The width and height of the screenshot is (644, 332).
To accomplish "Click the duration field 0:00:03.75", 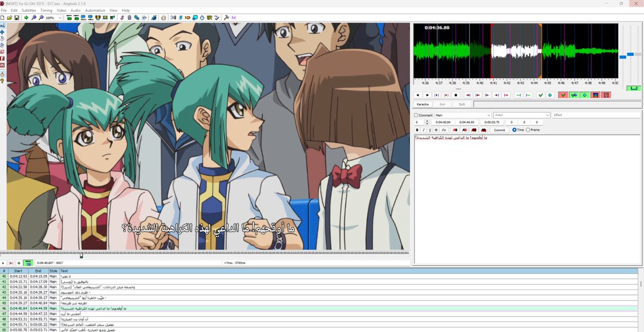I will click(x=491, y=122).
